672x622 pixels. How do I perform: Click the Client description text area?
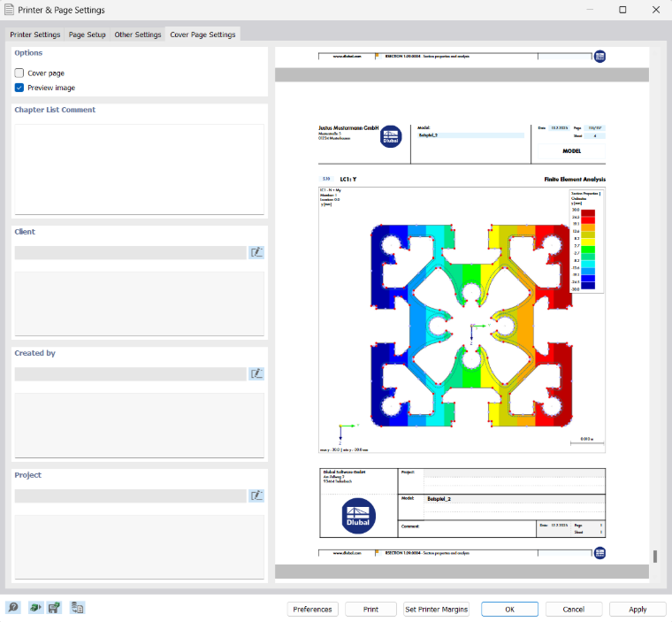coord(140,303)
